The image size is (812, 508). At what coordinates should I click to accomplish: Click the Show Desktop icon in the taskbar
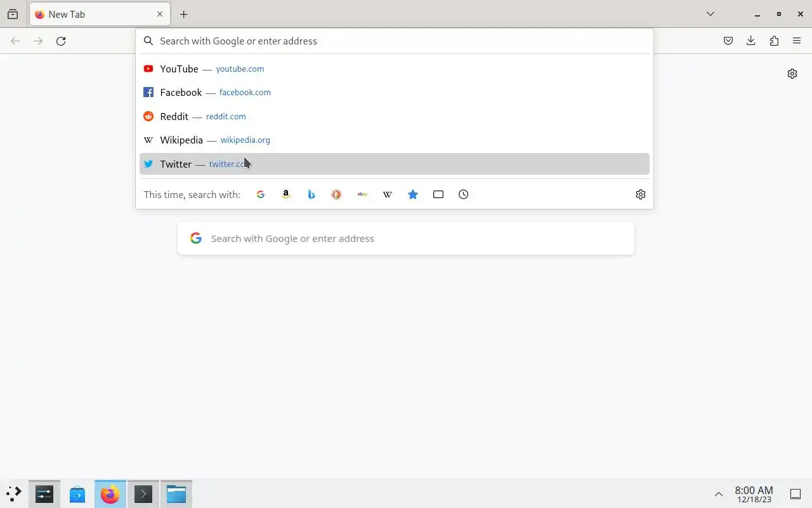click(x=796, y=494)
